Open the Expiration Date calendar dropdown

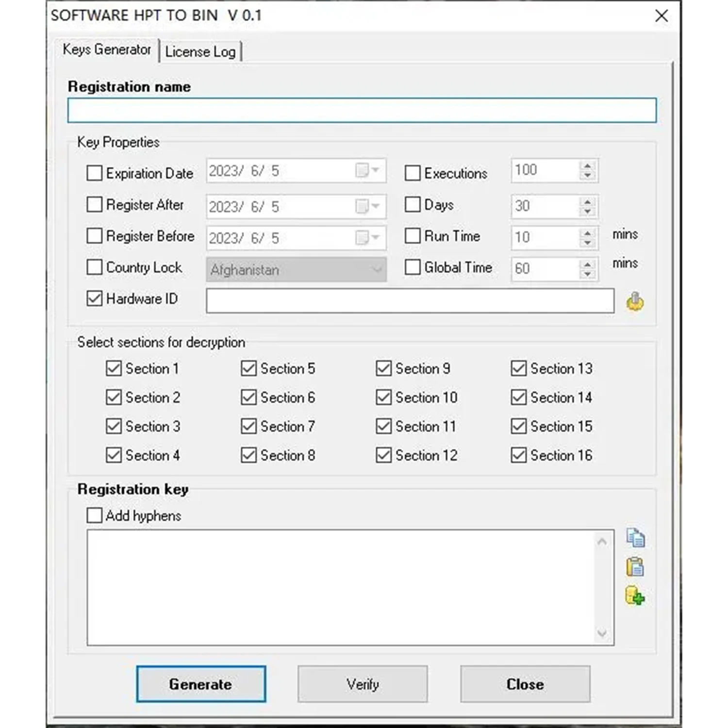coord(367,170)
